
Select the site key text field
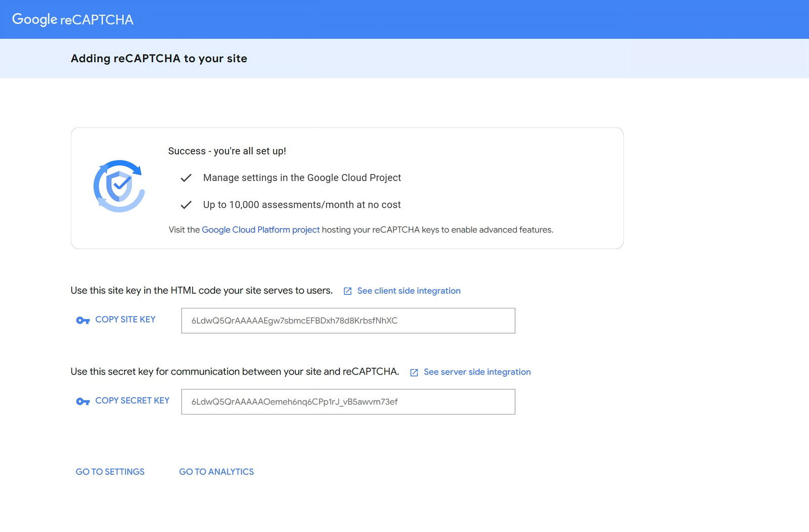tap(348, 321)
